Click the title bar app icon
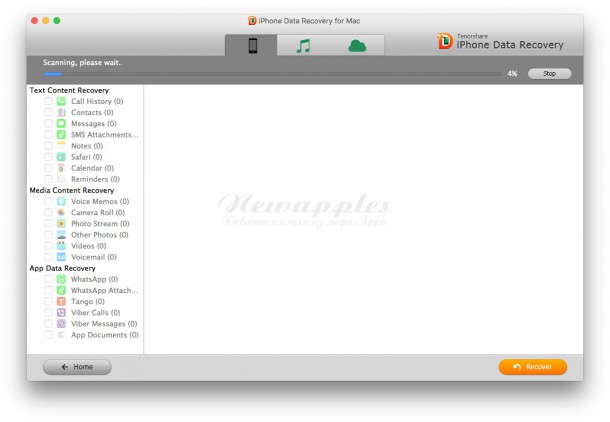The image size is (610, 422). tap(252, 21)
